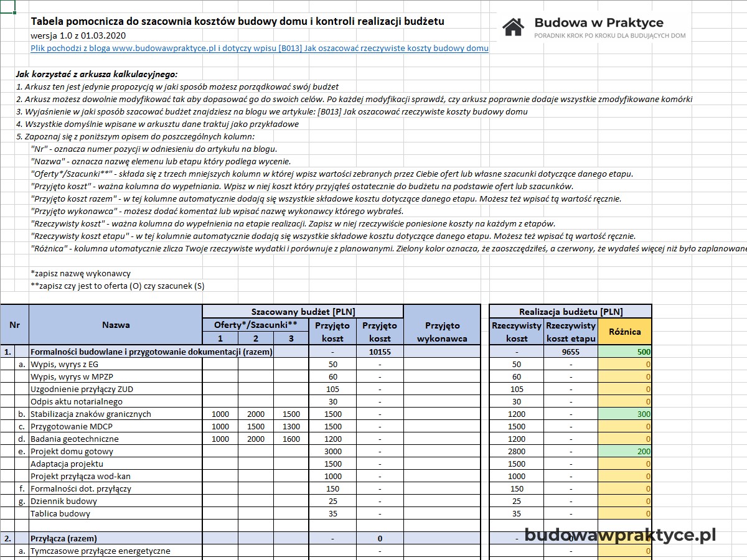Click the 'Nr' column header cell
This screenshot has width=747, height=560.
pos(15,324)
